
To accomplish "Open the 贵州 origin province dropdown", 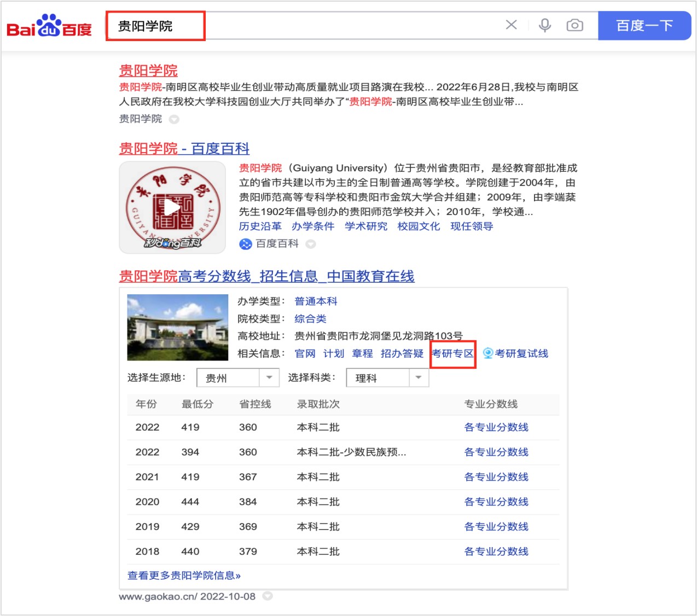I will click(x=238, y=377).
